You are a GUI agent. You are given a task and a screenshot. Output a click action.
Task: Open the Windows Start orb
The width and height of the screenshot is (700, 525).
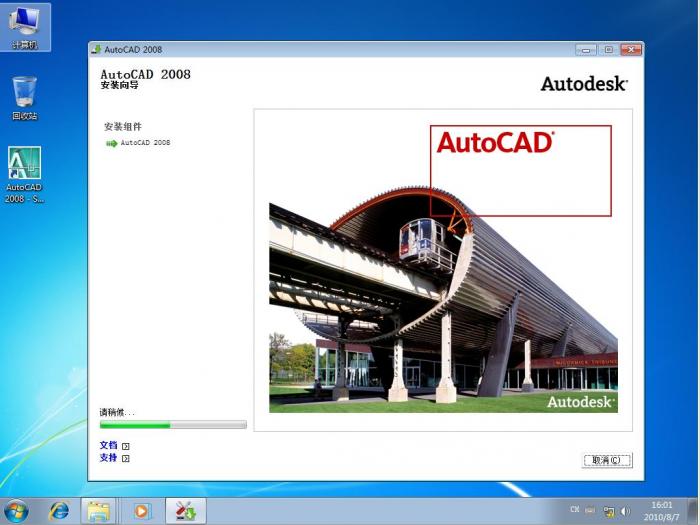coord(17,510)
